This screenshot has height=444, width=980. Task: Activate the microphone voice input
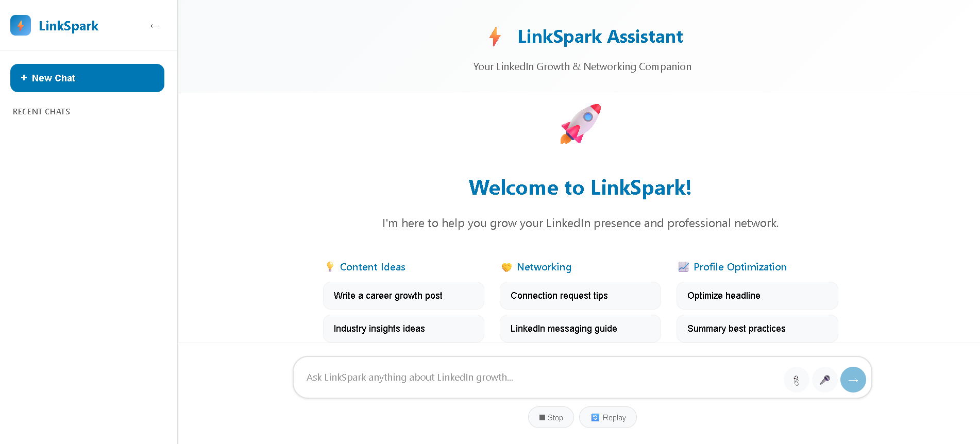(x=824, y=380)
